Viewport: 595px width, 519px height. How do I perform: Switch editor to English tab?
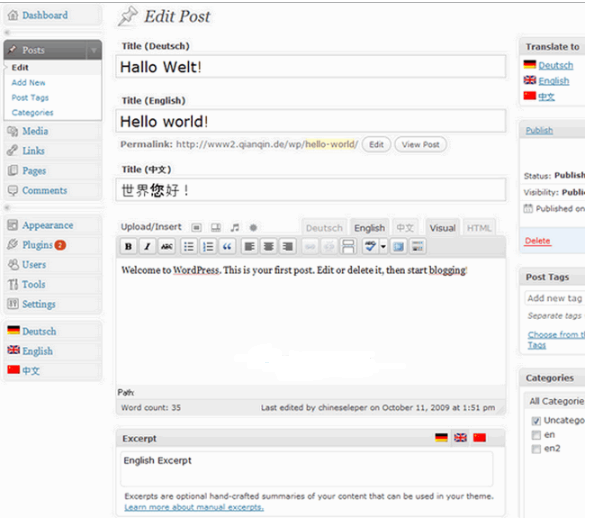pos(370,228)
